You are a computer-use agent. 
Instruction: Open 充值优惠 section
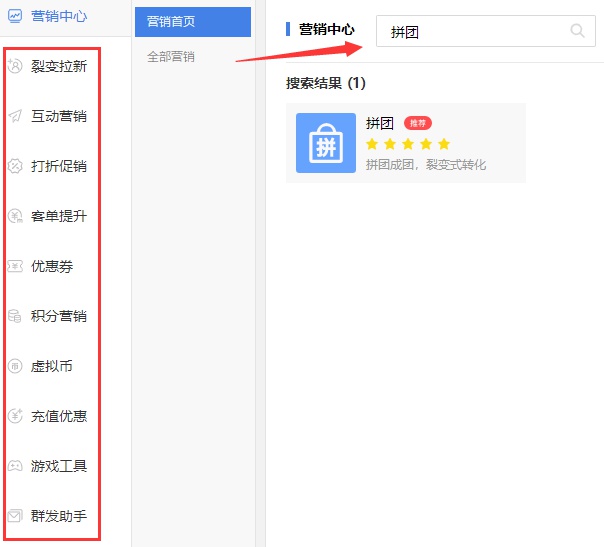point(59,416)
